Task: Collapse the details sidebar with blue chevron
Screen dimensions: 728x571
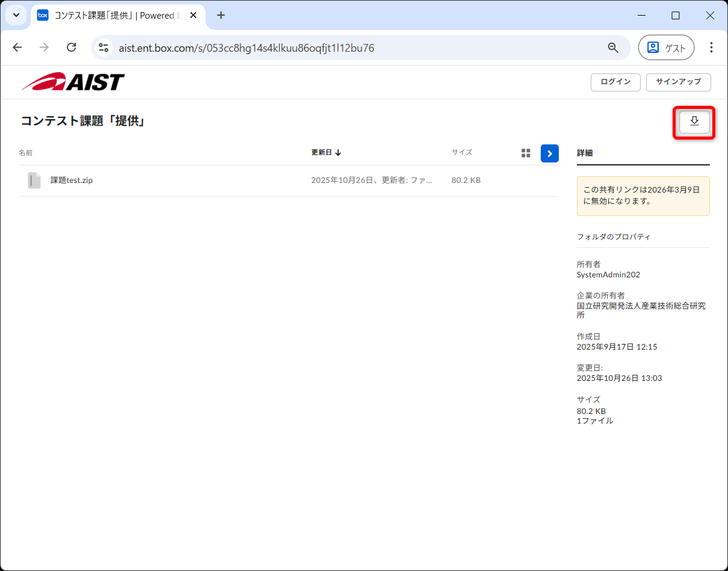Action: click(549, 153)
